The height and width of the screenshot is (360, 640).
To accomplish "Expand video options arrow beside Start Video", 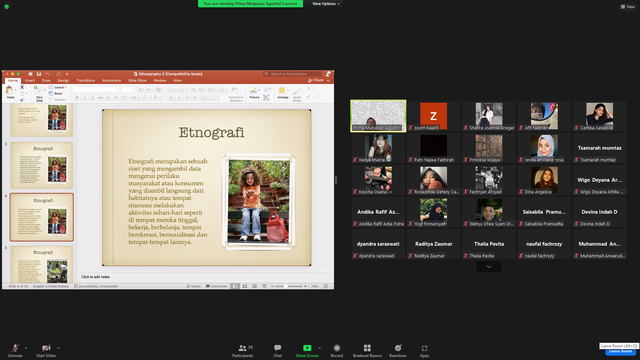I will [58, 348].
